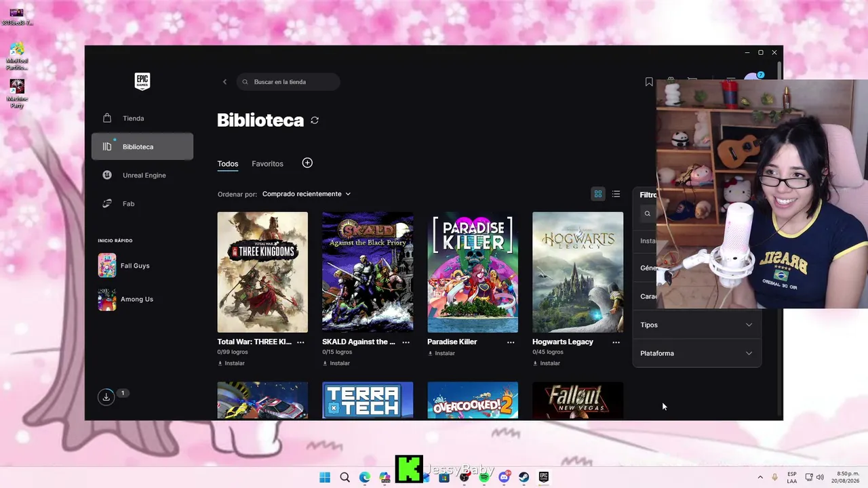Click the Buscar en la tienda search field

pos(288,82)
